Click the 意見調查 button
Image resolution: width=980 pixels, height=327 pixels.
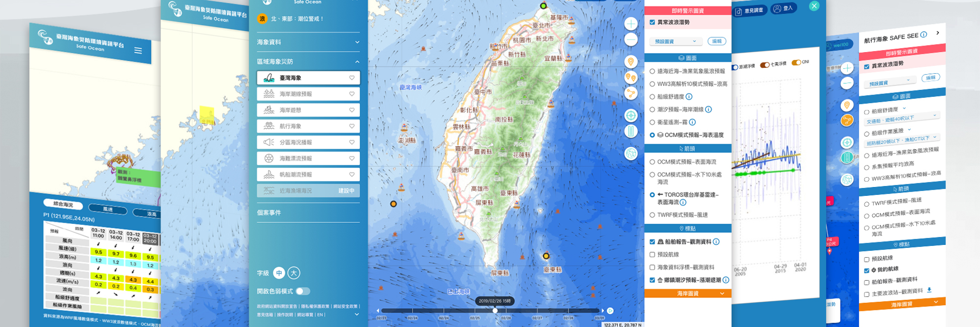pos(749,11)
